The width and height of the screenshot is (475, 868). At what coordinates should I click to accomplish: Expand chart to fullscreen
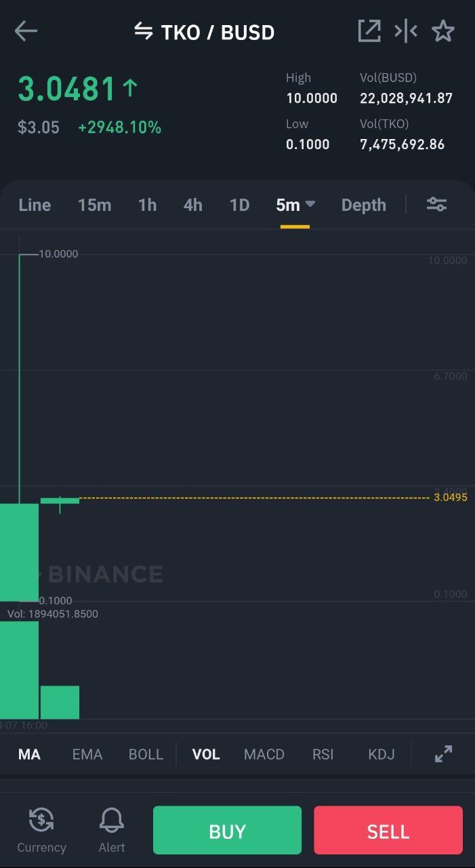coord(443,754)
